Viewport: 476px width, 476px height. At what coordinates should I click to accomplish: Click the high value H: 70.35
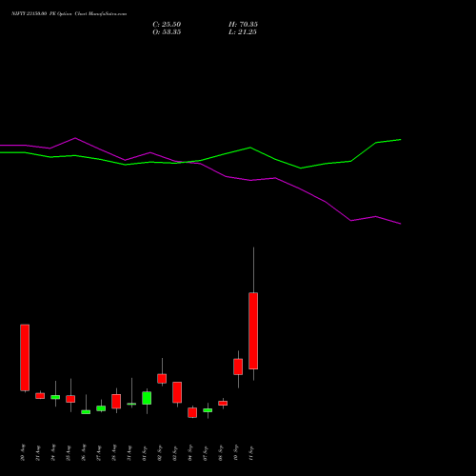click(x=243, y=25)
